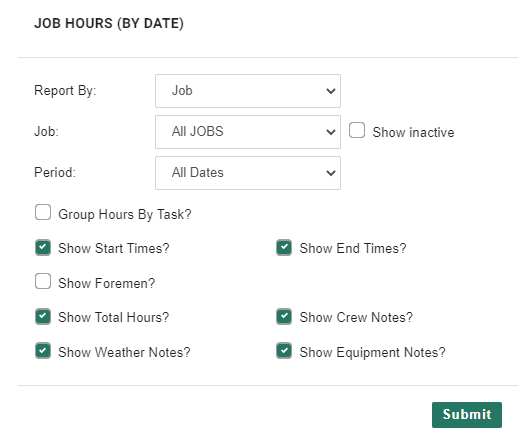Turn off the Show Total Hours checkbox
Screen dimensions: 529x441
coord(43,316)
